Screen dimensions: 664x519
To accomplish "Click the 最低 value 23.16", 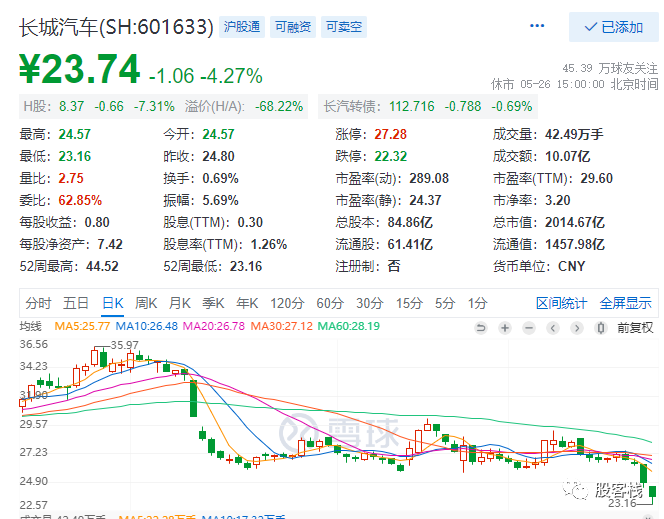I will click(x=75, y=156).
